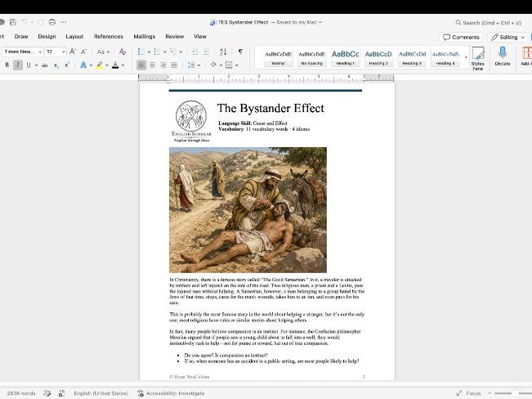Increase font size with the larger A icon
Image resolution: width=532 pixels, height=399 pixels.
(73, 52)
